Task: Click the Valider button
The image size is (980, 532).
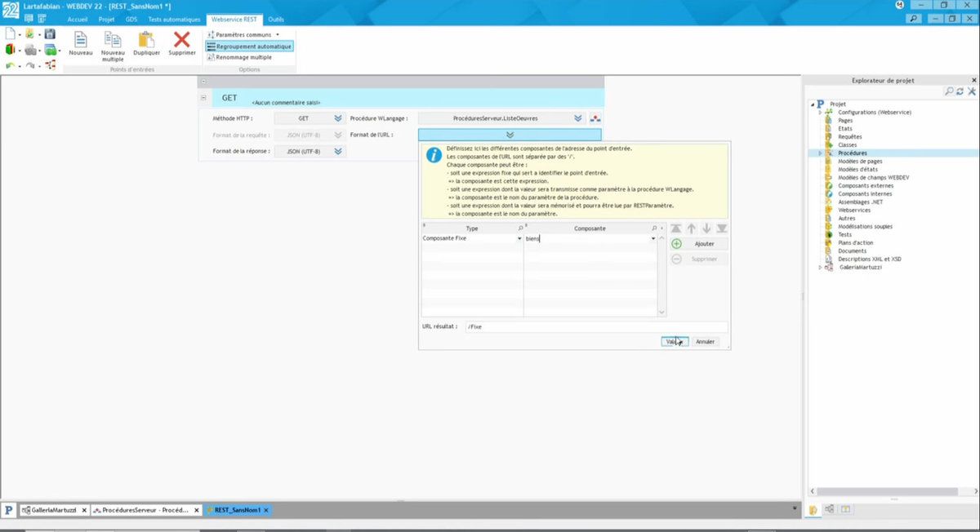Action: [x=674, y=341]
